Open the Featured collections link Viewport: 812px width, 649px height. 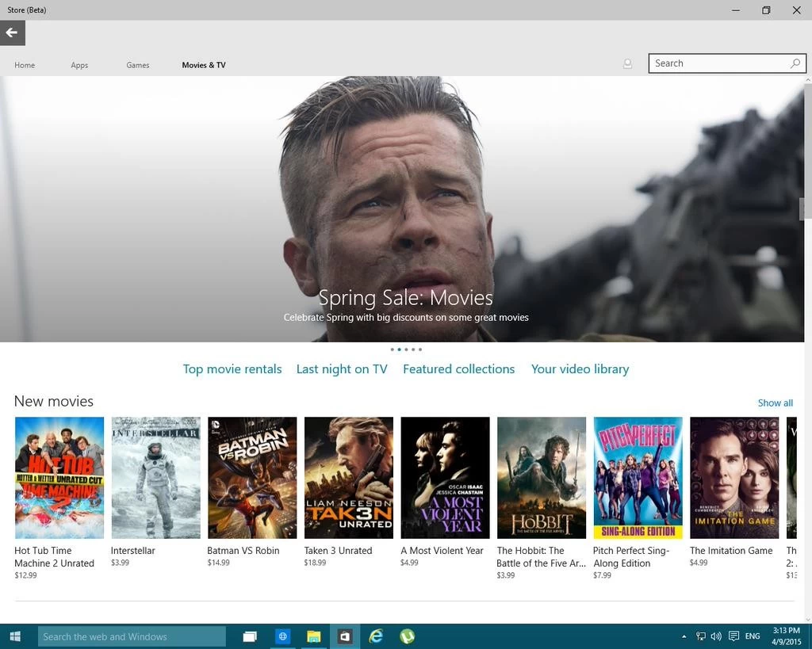pyautogui.click(x=459, y=369)
